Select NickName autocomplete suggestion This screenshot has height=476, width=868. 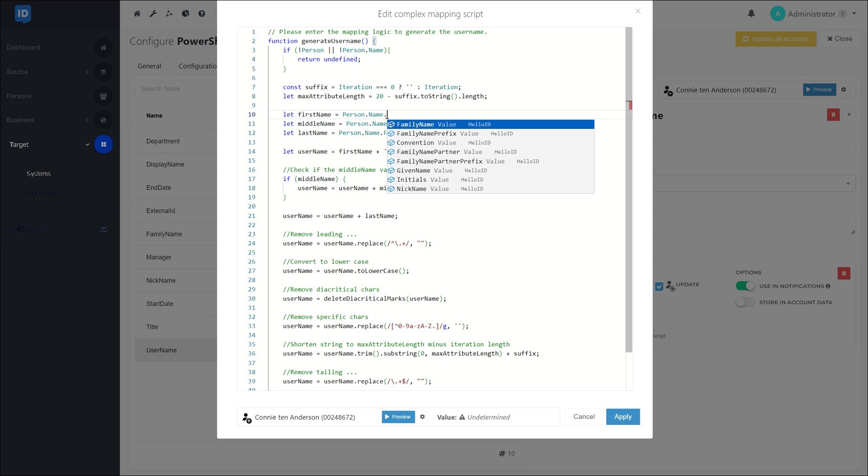[x=490, y=189]
